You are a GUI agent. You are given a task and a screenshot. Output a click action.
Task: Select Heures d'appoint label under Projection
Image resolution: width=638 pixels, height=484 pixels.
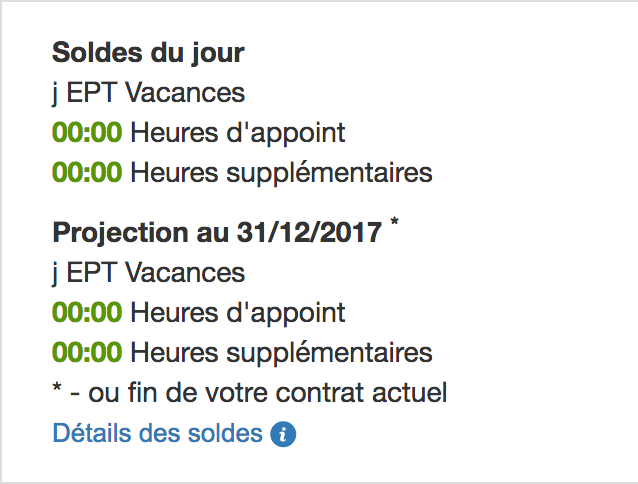click(238, 312)
